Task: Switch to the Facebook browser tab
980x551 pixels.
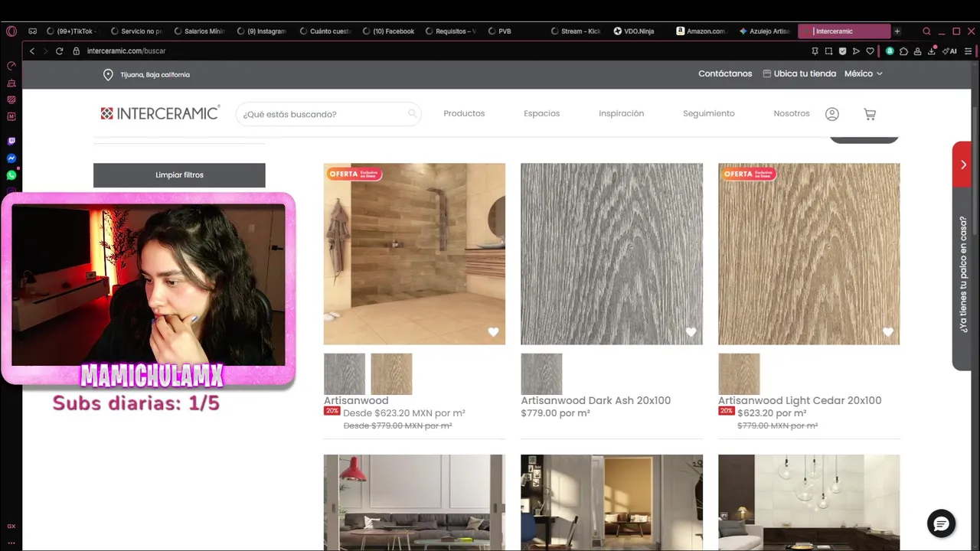Action: (388, 31)
